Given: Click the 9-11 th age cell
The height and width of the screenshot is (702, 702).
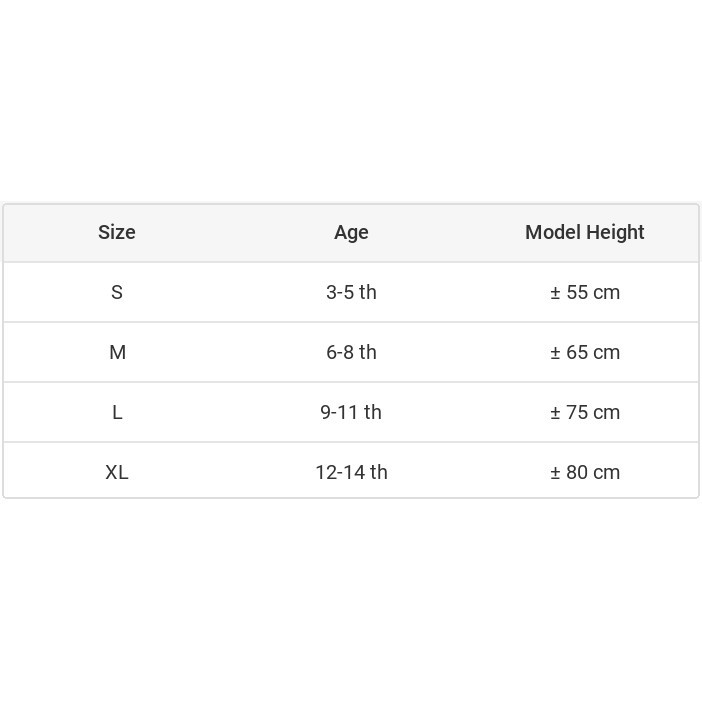Looking at the screenshot, I should 351,412.
